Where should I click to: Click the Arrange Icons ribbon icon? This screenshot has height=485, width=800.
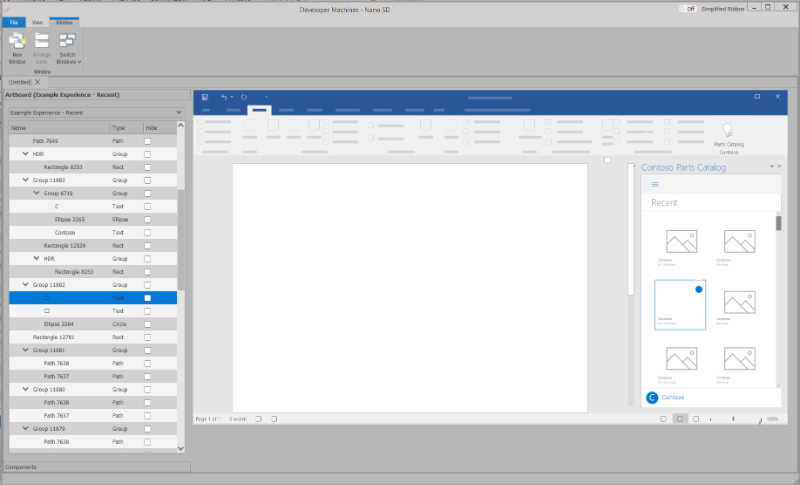click(x=42, y=42)
